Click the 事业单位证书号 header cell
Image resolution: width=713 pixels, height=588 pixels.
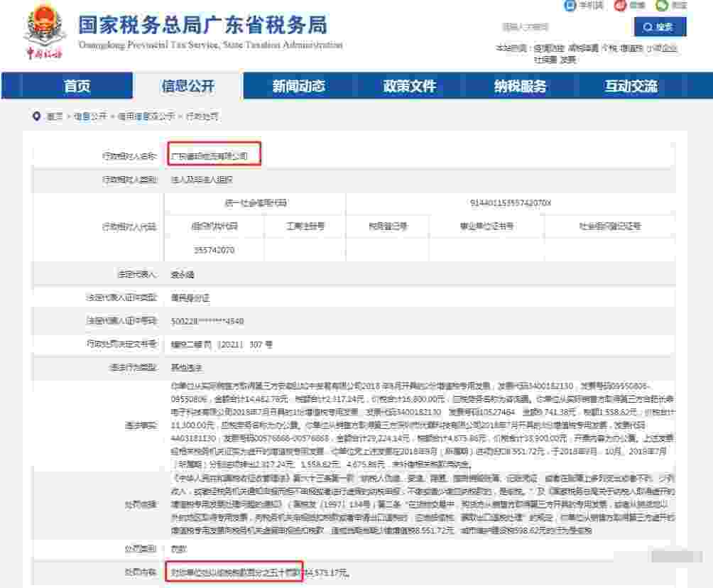coord(486,226)
